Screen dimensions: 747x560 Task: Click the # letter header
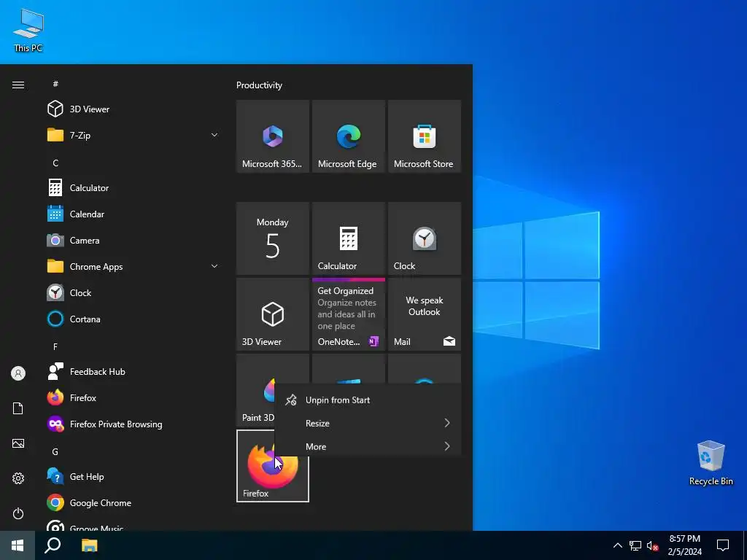pos(55,84)
